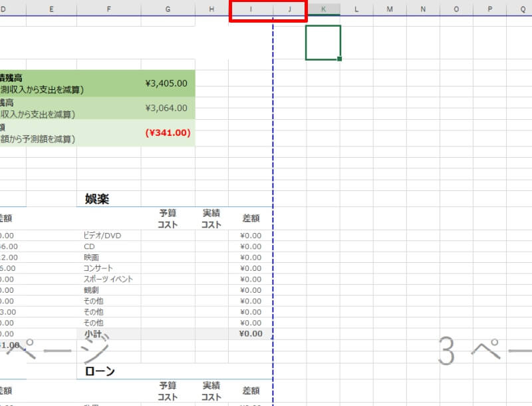This screenshot has height=406, width=532.
Task: Select the ¥0.00 cell in the 小計 row
Action: pyautogui.click(x=251, y=333)
